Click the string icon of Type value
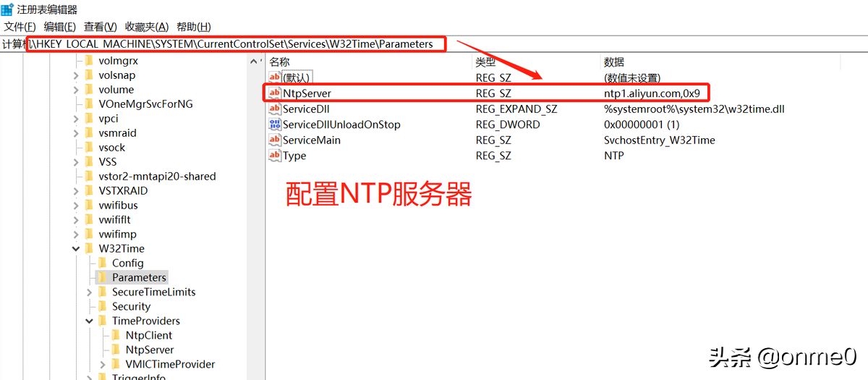Viewport: 868px width, 380px height. 275,156
